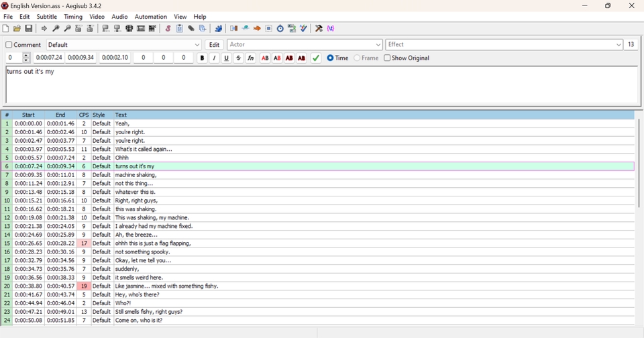Select subtitle line 'Who?!'
The width and height of the screenshot is (644, 338).
123,303
